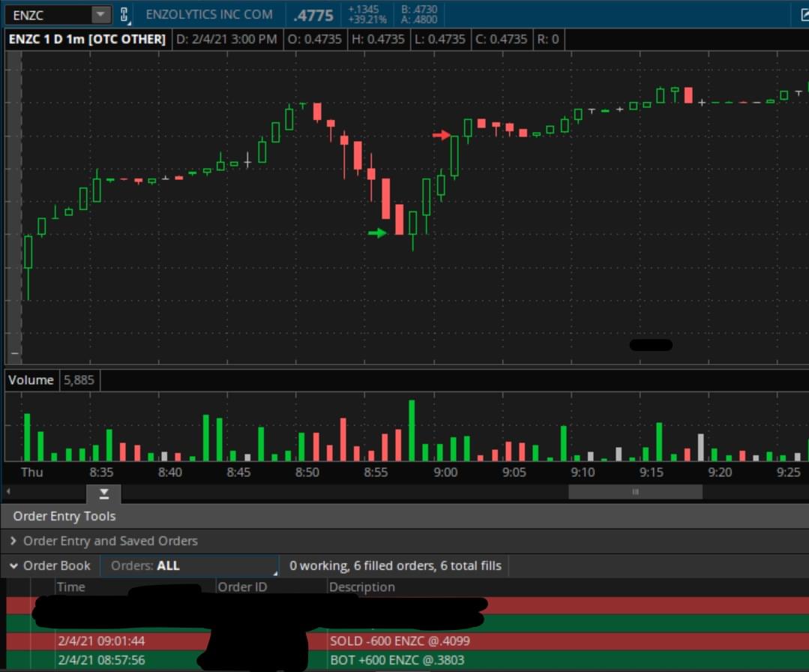This screenshot has width=809, height=672.
Task: Sort by the Time column header
Action: pos(70,586)
